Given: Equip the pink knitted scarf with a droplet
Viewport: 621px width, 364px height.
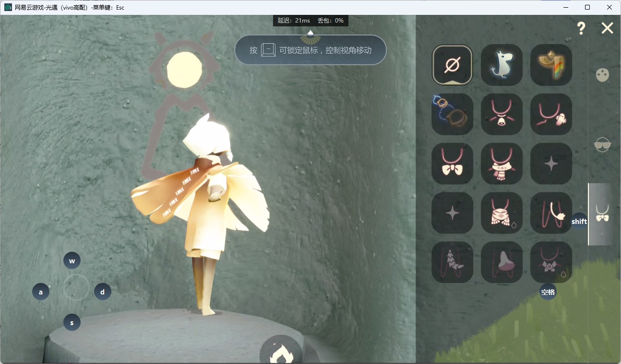Looking at the screenshot, I should pyautogui.click(x=502, y=213).
